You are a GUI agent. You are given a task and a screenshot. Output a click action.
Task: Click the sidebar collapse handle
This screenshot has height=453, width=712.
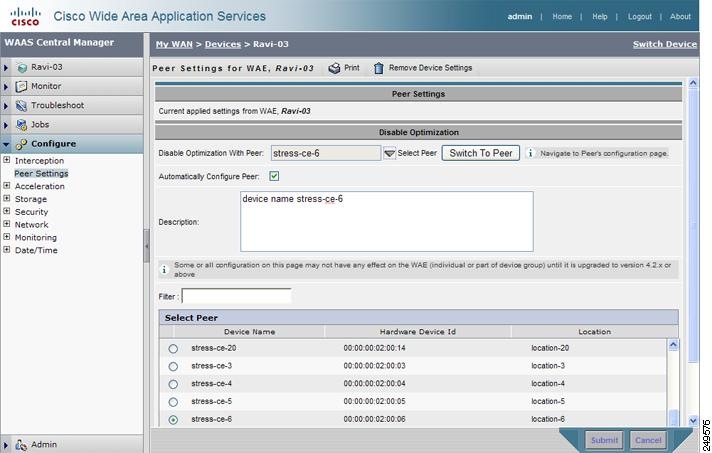coord(147,246)
